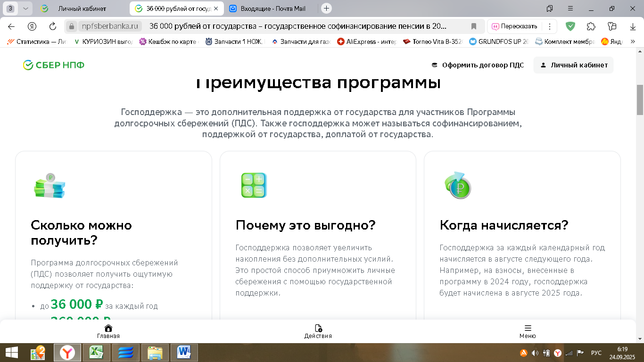This screenshot has width=644, height=362.
Task: Open the Меню panel at page bottom
Action: click(x=528, y=331)
